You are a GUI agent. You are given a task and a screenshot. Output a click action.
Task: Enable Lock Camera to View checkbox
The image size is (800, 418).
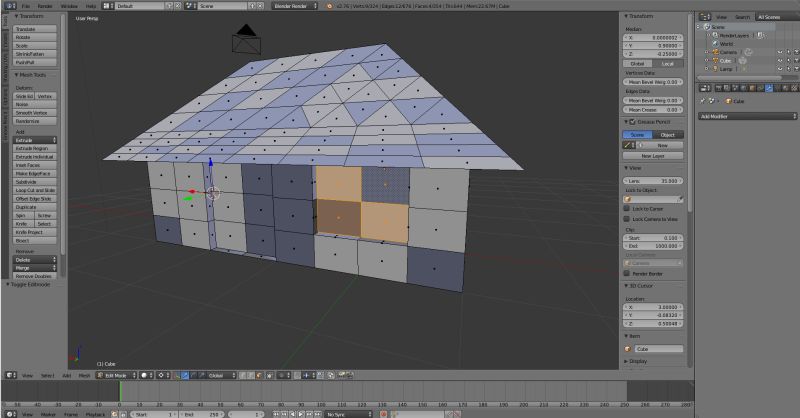[627, 218]
